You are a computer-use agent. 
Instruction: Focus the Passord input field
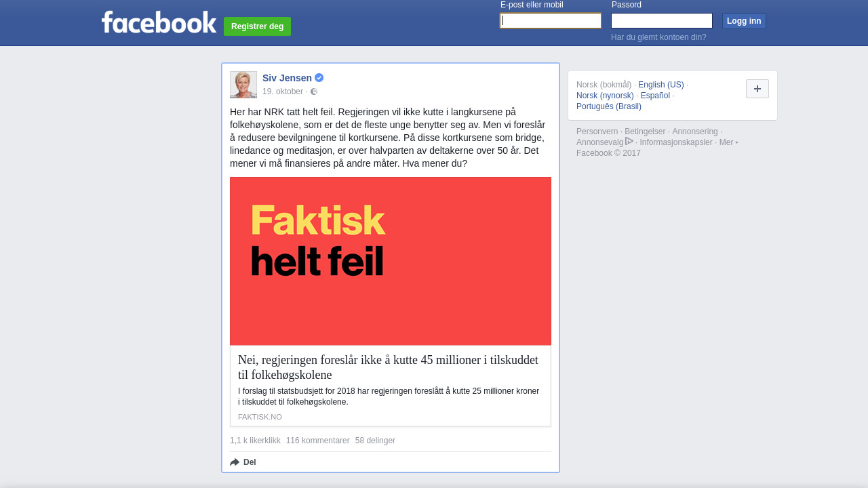(x=662, y=21)
